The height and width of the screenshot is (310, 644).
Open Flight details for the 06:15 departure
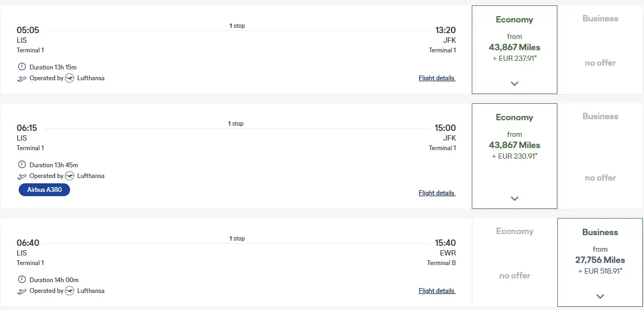pos(437,193)
